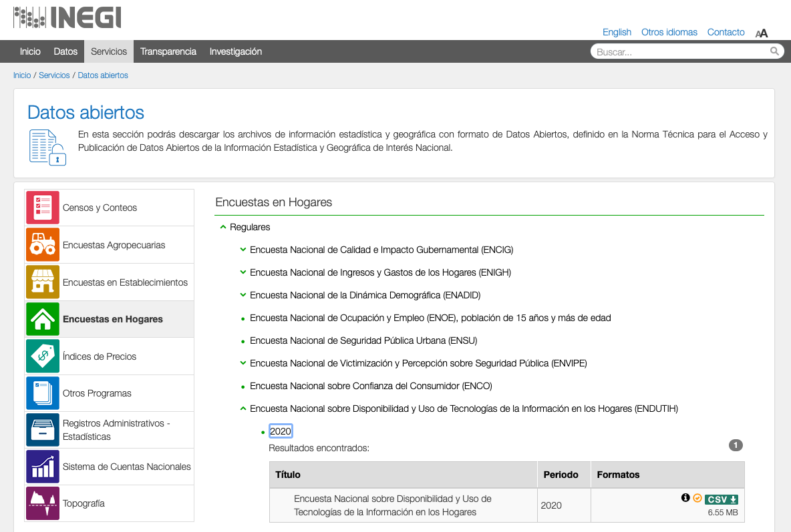This screenshot has width=791, height=532.
Task: Expand the ENVIPE survey entry
Action: [x=243, y=363]
